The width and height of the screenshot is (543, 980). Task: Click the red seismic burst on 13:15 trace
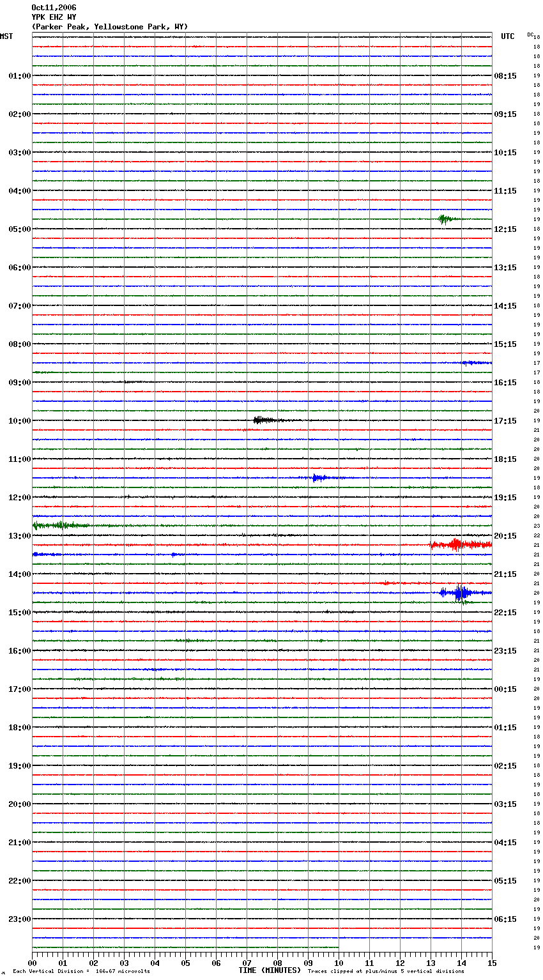pyautogui.click(x=461, y=545)
